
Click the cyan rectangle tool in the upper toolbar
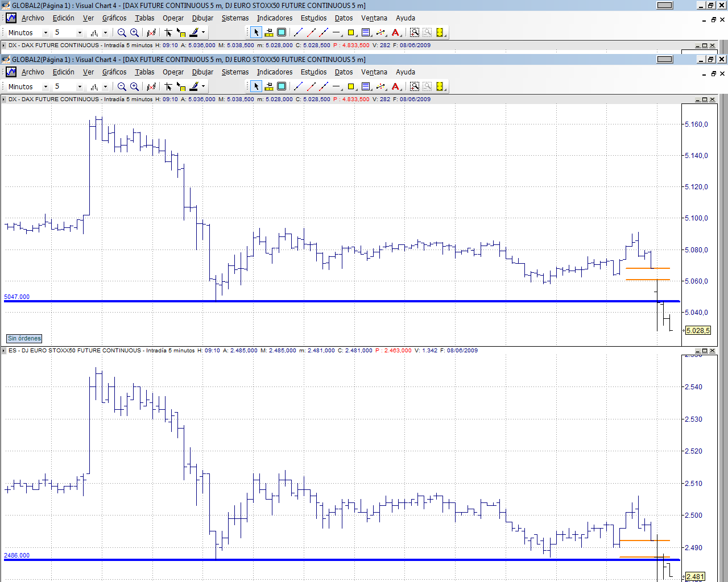pyautogui.click(x=282, y=32)
